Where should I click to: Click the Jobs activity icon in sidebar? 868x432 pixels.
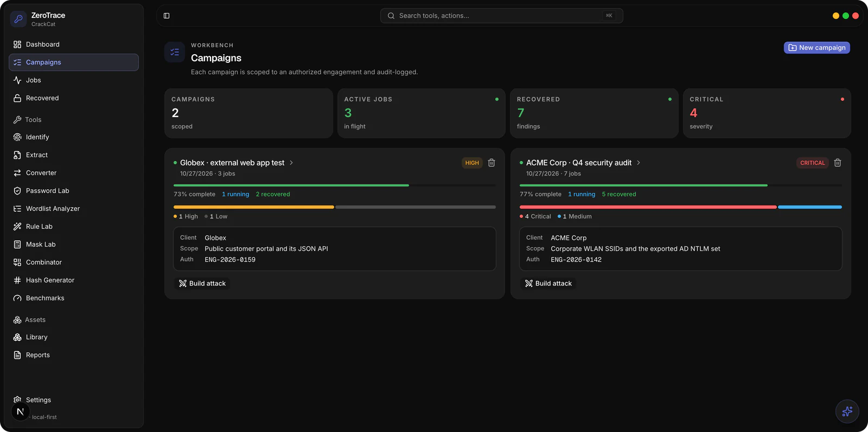point(17,80)
